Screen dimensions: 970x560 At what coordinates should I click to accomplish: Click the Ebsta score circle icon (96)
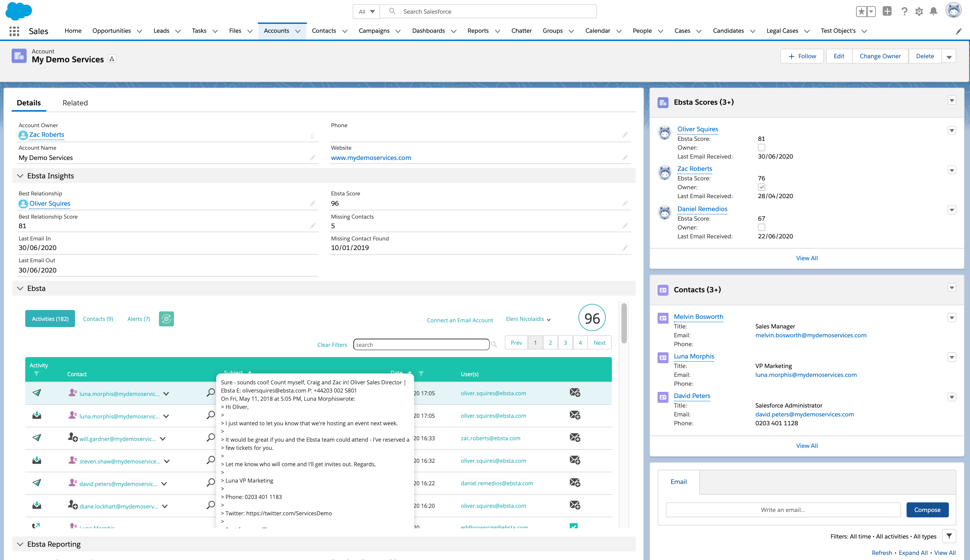(591, 318)
